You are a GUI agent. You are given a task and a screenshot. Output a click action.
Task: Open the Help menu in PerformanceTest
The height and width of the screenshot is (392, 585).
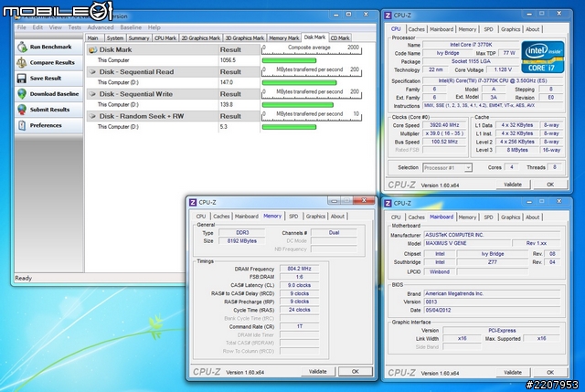(x=154, y=27)
